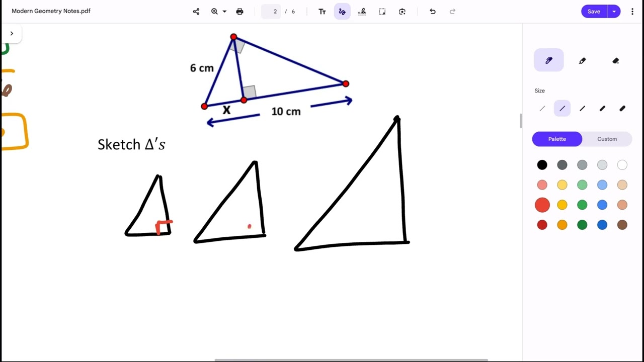Choose the second stroke size
The width and height of the screenshot is (644, 362).
pyautogui.click(x=562, y=109)
